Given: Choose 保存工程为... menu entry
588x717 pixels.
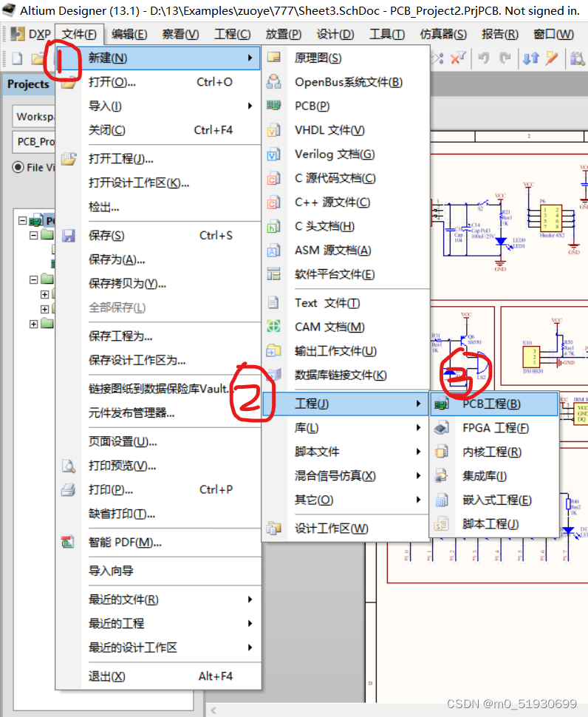Looking at the screenshot, I should click(158, 336).
